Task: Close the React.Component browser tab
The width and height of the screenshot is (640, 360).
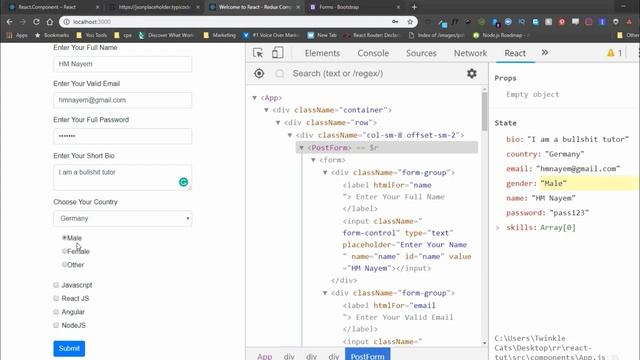Action: (x=97, y=7)
